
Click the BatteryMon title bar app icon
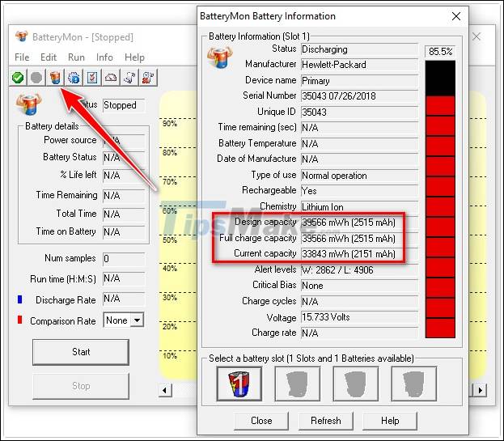pyautogui.click(x=22, y=36)
